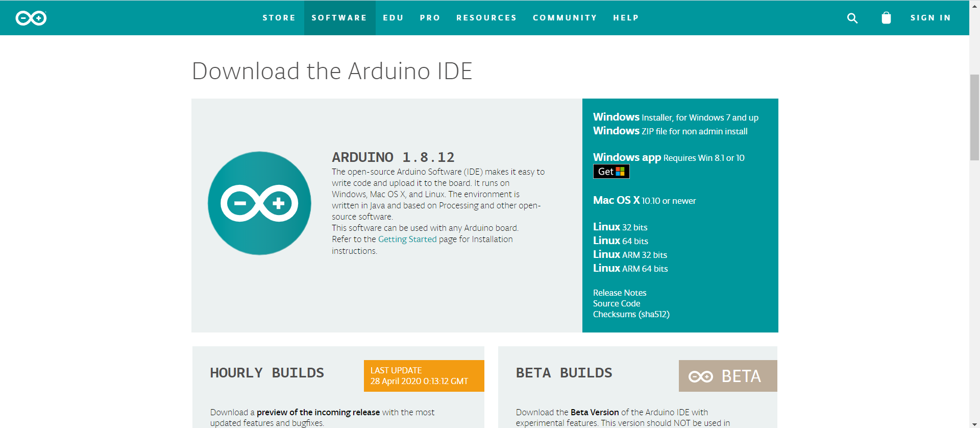
Task: Download Windows ZIP file for non admin install
Action: (670, 131)
